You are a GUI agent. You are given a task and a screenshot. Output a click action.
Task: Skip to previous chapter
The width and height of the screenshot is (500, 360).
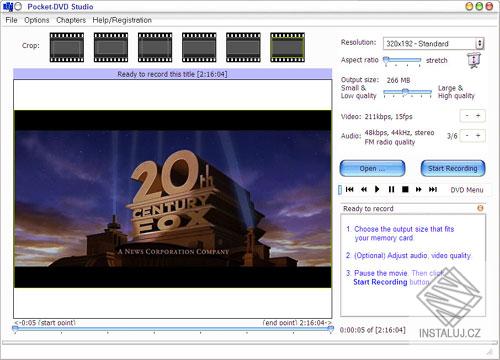350,189
